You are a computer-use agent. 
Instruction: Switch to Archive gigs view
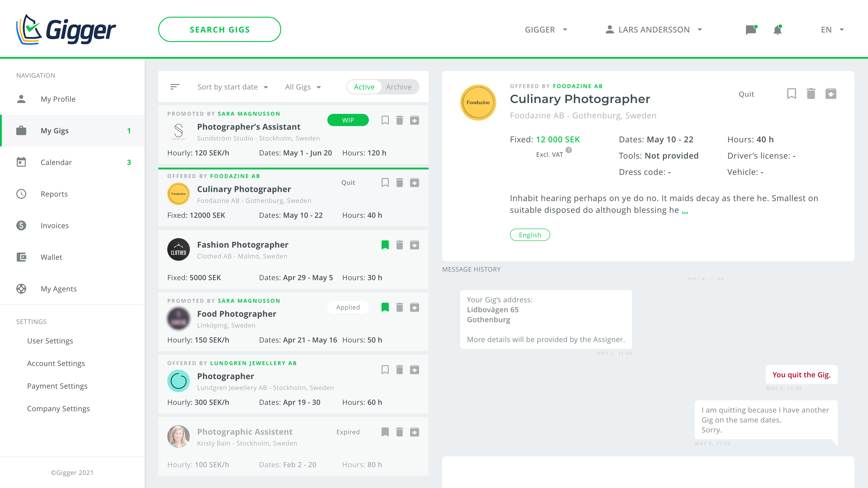coord(399,87)
